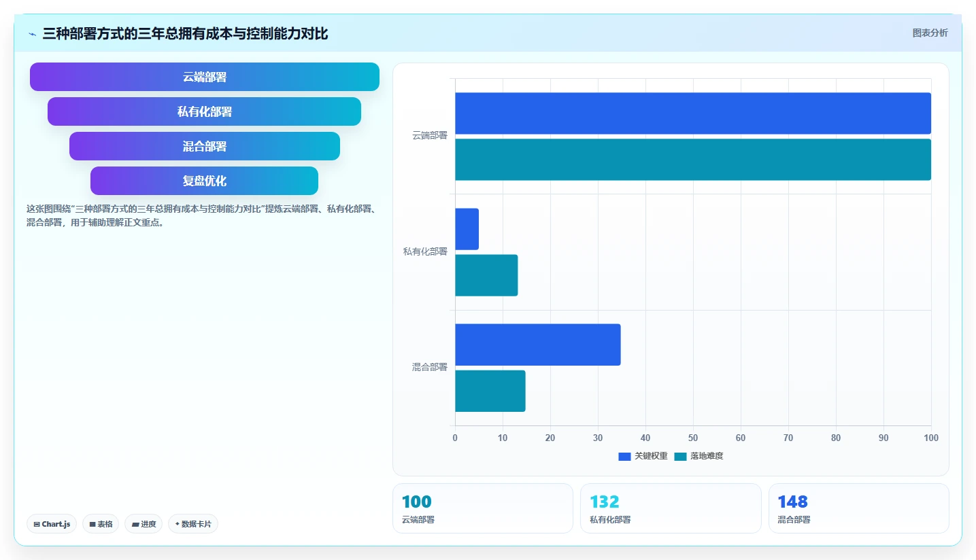
Task: Click the 进度 tag chip
Action: coord(144,524)
